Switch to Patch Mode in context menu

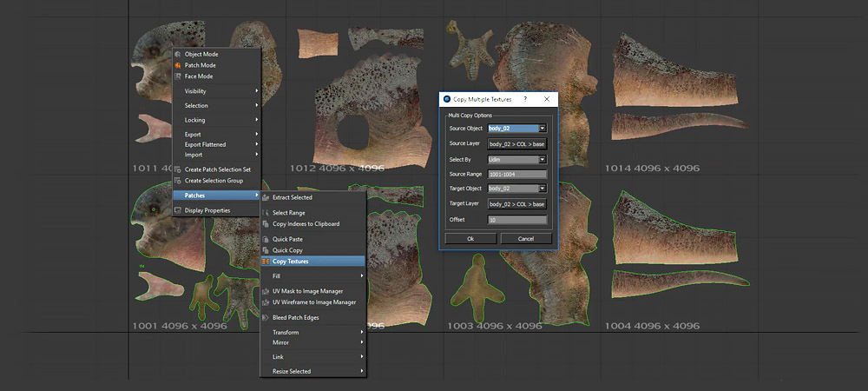click(216, 65)
